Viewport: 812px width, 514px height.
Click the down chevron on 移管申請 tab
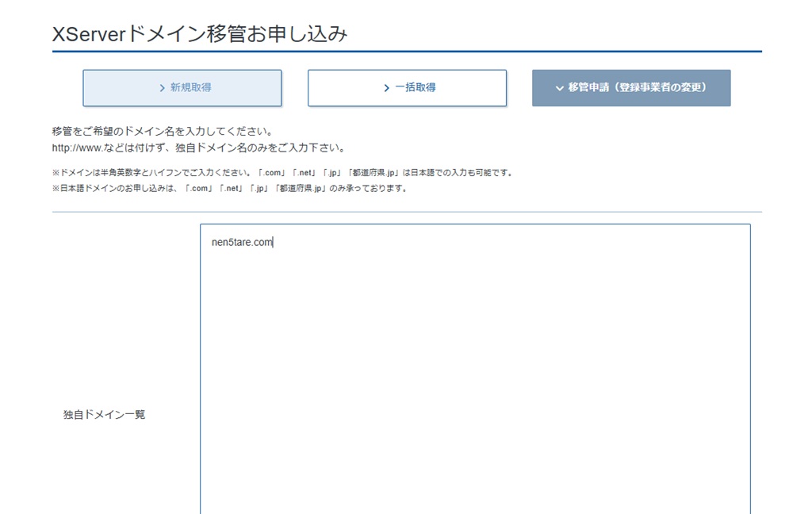pyautogui.click(x=559, y=88)
